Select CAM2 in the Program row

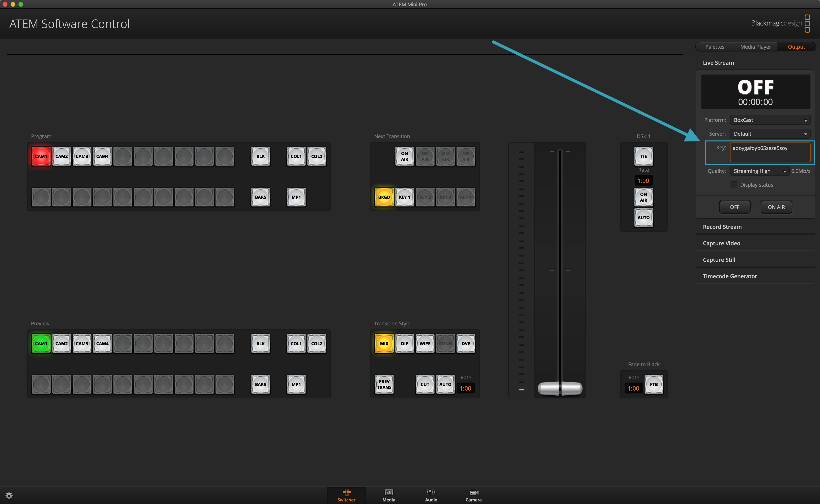pos(61,156)
